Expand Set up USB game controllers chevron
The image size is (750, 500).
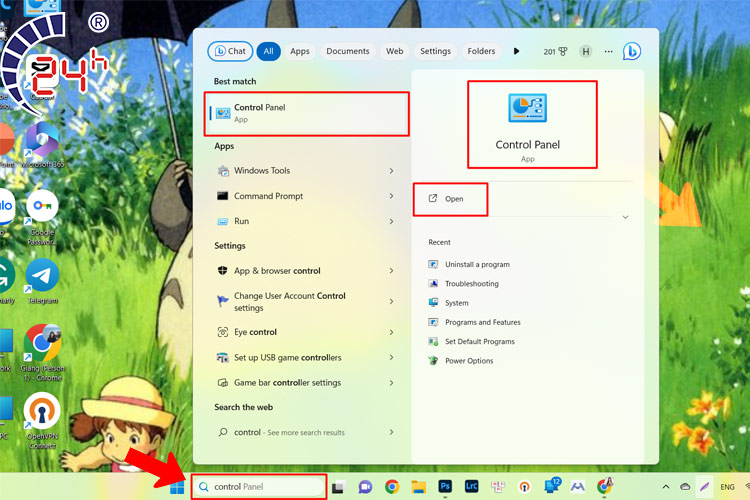[x=391, y=357]
